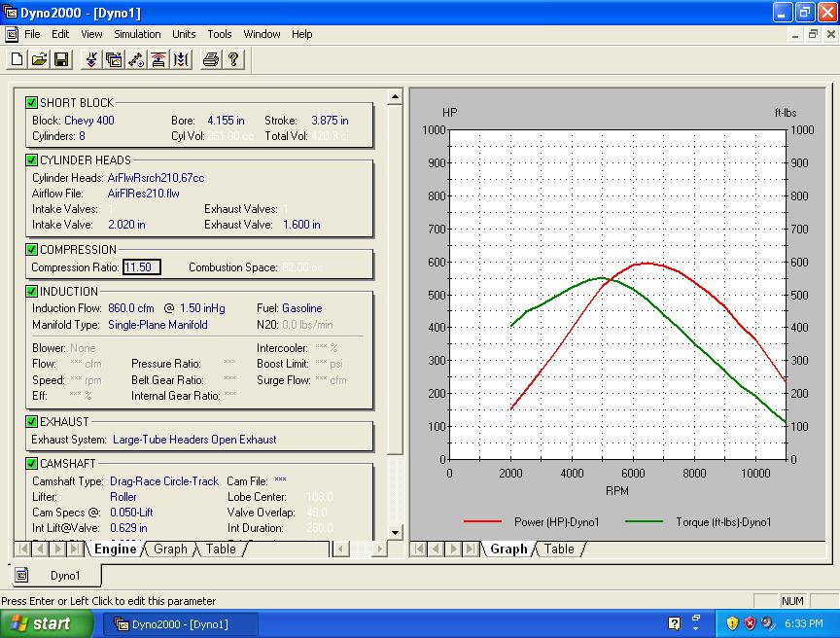This screenshot has height=638, width=840.
Task: Toggle the CYLINDER HEADS checkbox
Action: [x=32, y=159]
